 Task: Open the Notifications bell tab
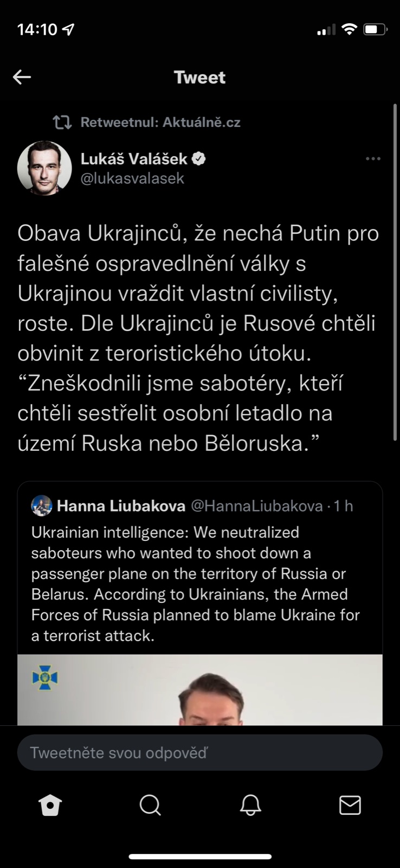click(x=250, y=805)
